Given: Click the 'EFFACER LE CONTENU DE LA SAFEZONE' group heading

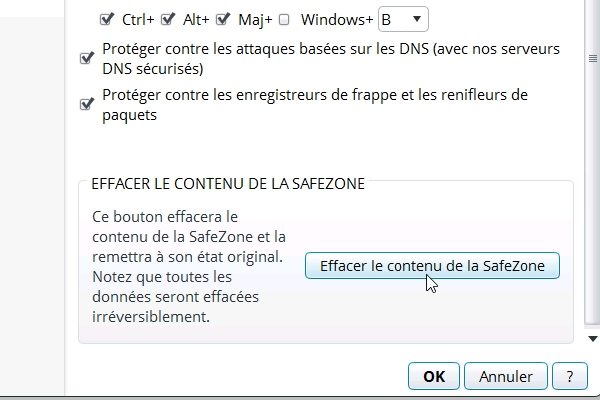Looking at the screenshot, I should click(x=228, y=184).
